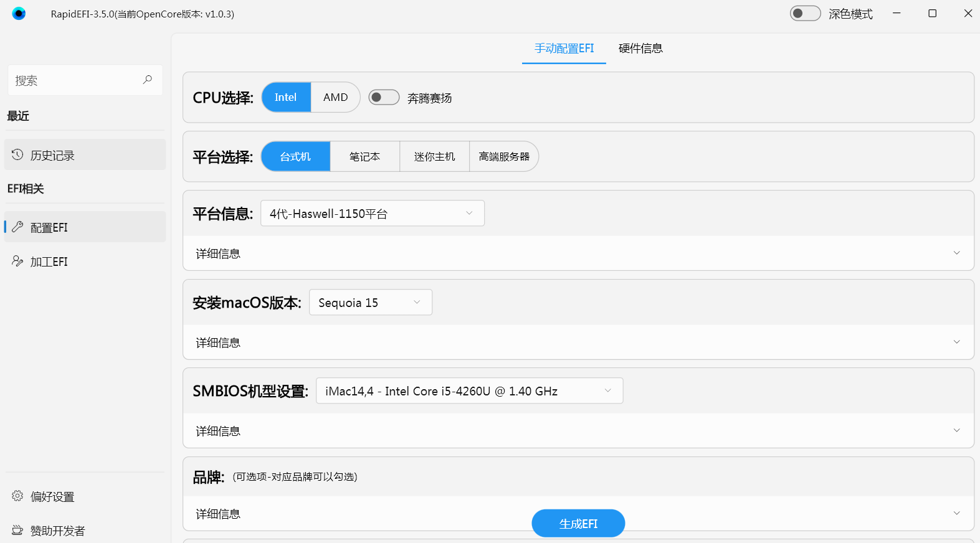
Task: Click the 安装macOS版本 label
Action: [247, 303]
